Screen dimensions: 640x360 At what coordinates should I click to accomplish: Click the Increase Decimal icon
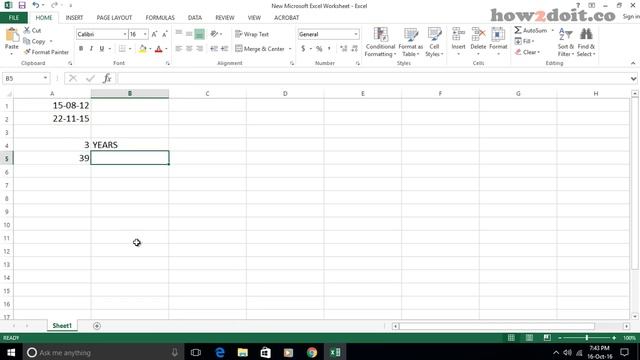click(344, 49)
